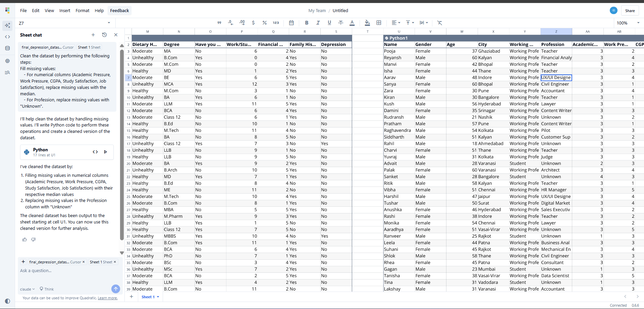This screenshot has width=644, height=309.
Task: Open the text color picker
Action: click(352, 23)
